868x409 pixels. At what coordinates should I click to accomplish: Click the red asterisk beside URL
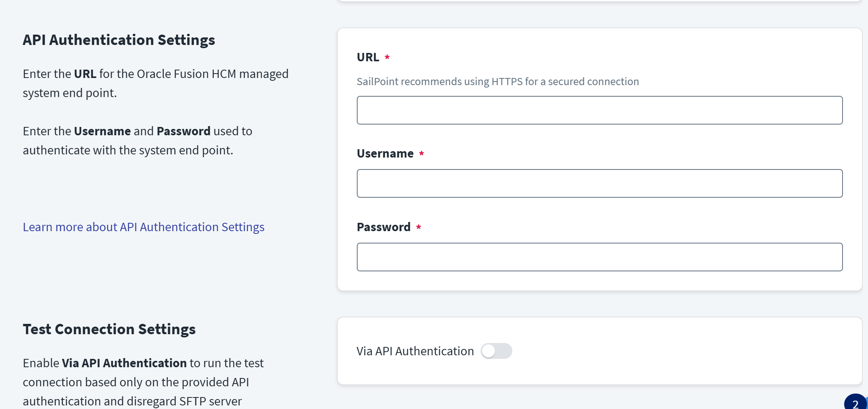(387, 57)
